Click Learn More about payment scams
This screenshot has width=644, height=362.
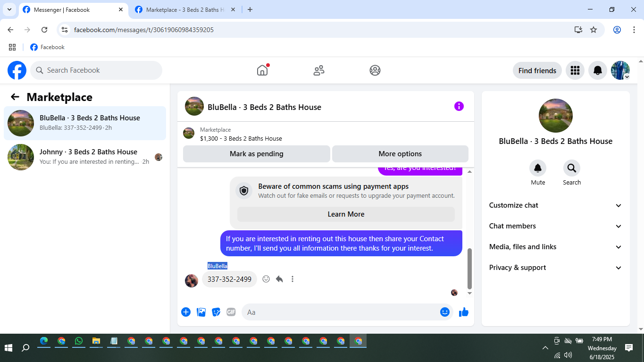pos(346,214)
